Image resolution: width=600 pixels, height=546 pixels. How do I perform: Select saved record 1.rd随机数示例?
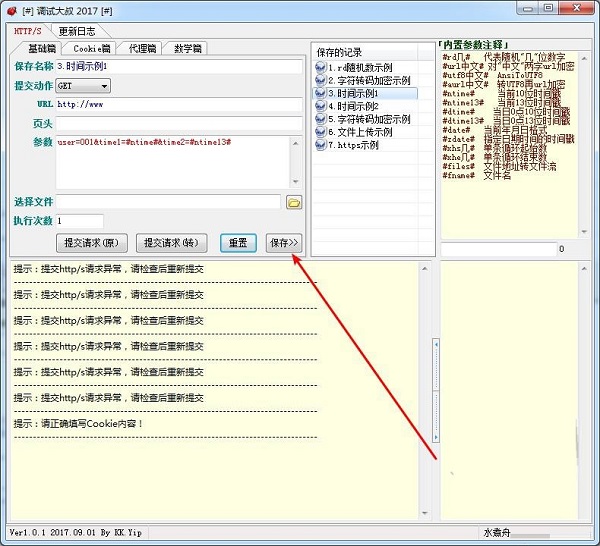pos(360,67)
